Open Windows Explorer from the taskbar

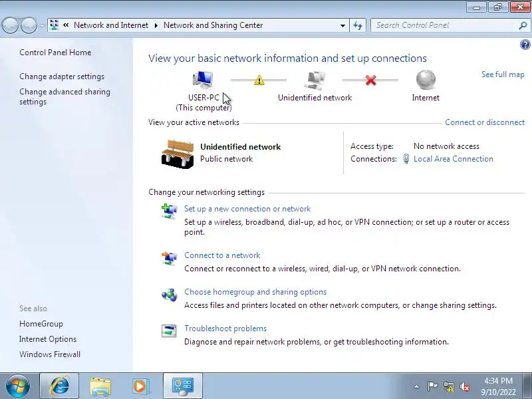point(100,386)
